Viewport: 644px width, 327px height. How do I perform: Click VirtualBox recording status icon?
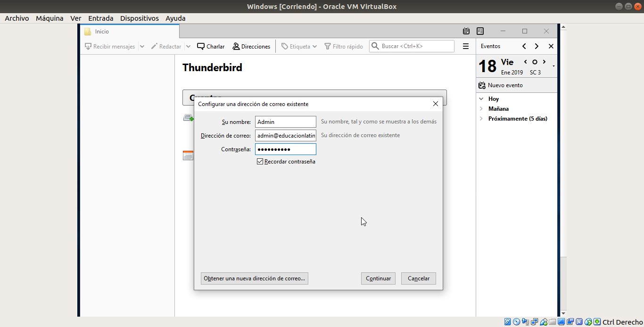click(570, 322)
